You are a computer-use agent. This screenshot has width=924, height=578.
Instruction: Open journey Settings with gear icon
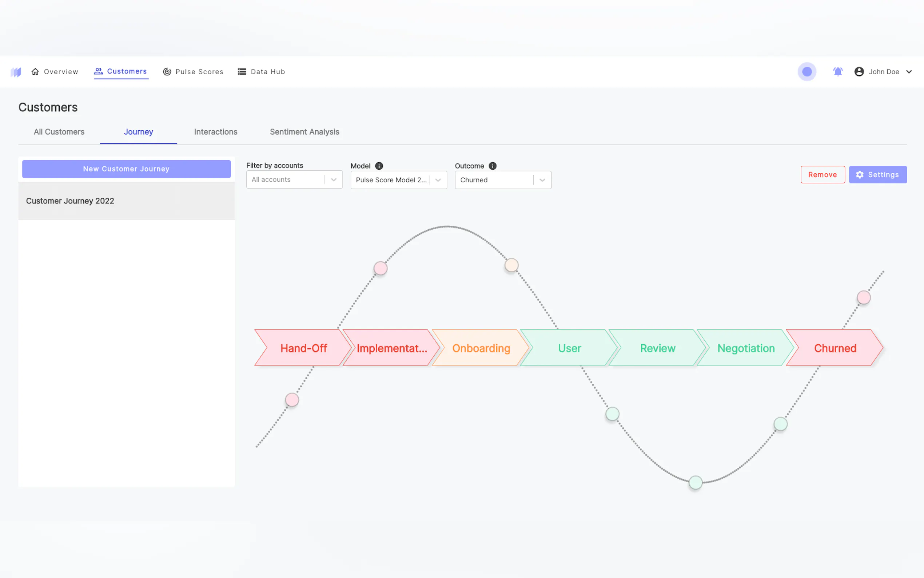tap(877, 175)
